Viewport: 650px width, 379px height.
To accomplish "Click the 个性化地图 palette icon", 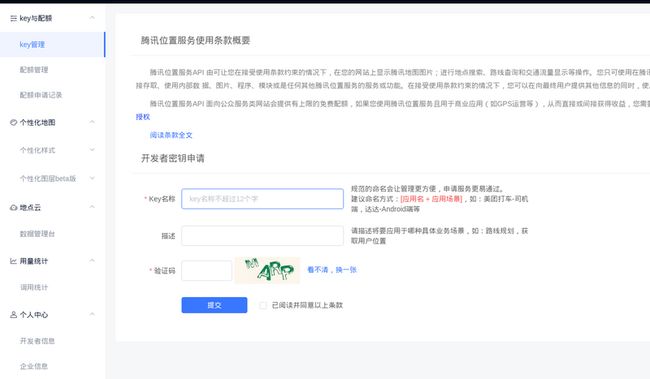I will point(13,122).
